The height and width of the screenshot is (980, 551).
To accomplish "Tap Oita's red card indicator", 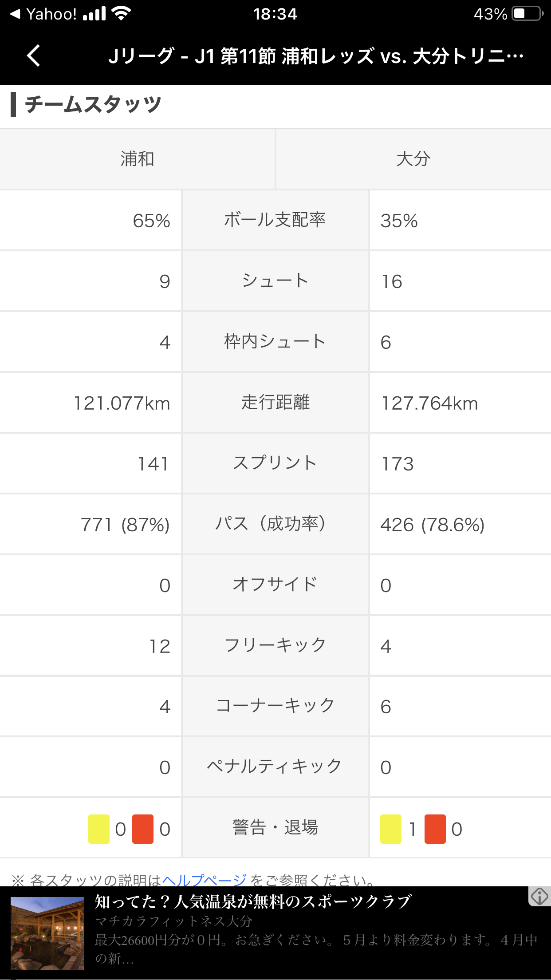I will [435, 829].
